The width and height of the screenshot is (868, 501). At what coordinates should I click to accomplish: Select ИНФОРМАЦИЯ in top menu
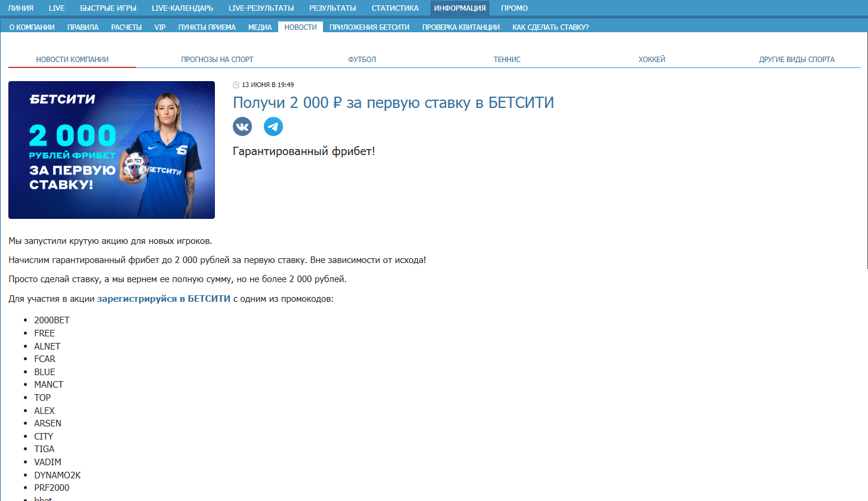point(460,8)
